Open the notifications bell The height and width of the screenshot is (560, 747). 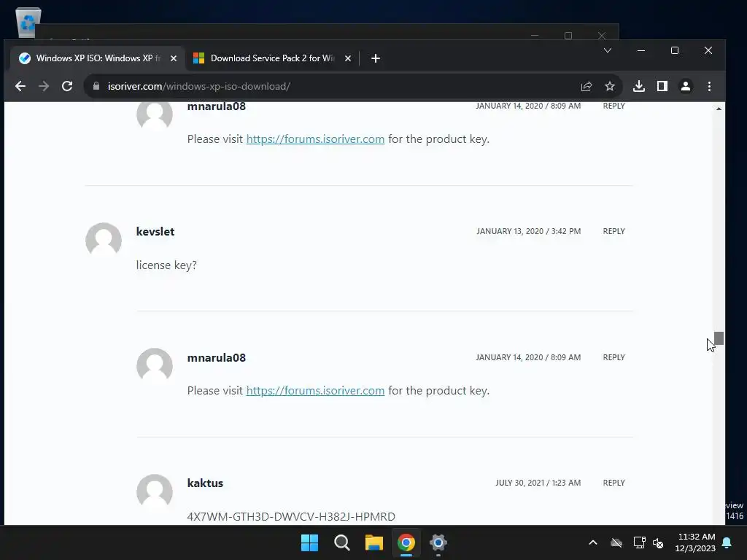(x=727, y=542)
